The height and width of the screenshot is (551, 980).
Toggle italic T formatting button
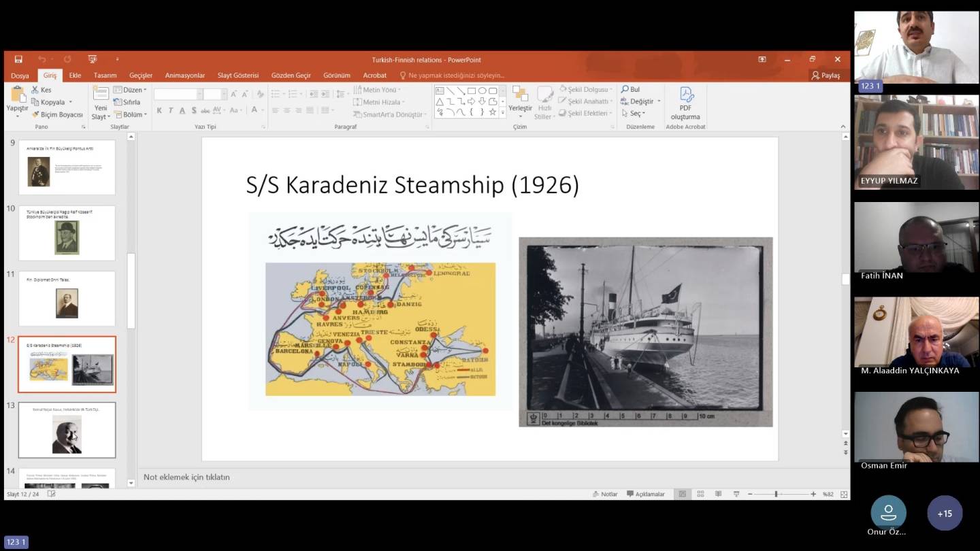tap(170, 110)
